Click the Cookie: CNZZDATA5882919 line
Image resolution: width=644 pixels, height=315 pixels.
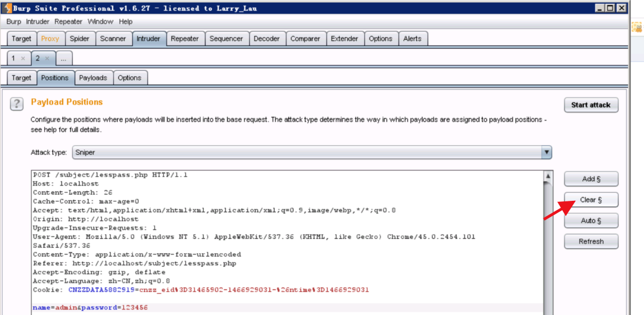click(x=201, y=290)
